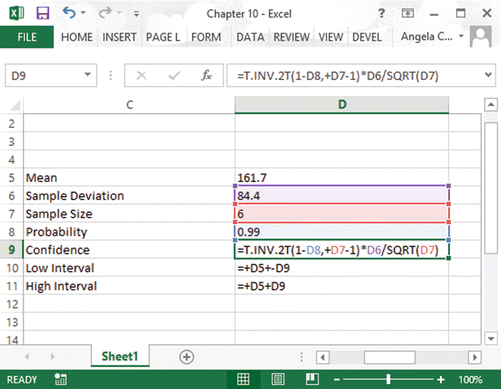Click the vertical scrollbar thumb

click(491, 188)
